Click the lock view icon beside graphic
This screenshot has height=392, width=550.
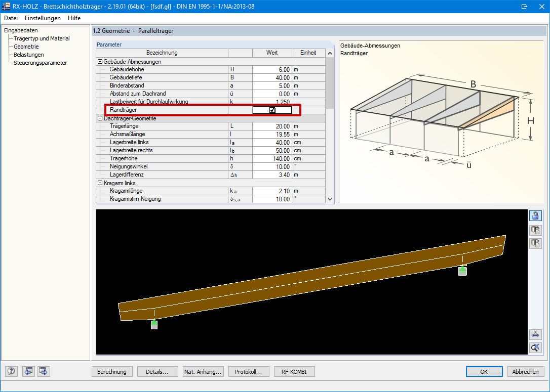coord(535,215)
